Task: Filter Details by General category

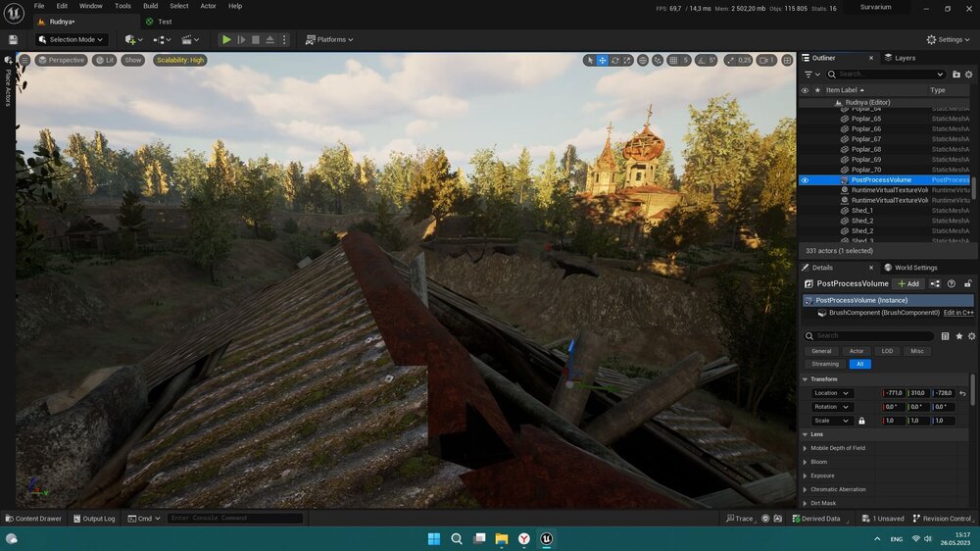Action: 821,352
